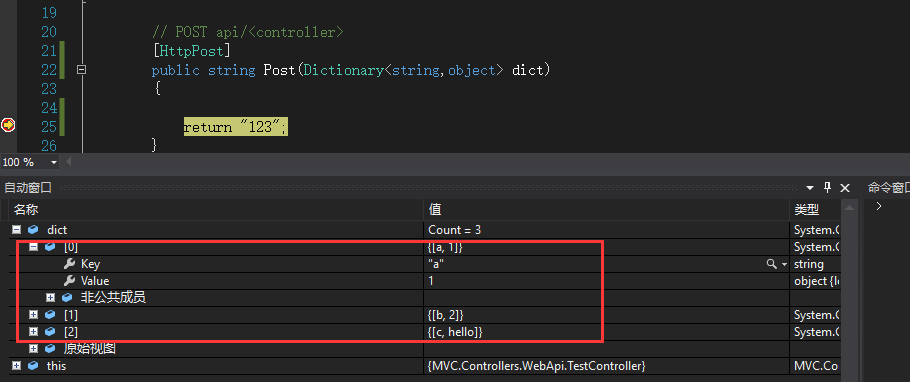This screenshot has width=910, height=382.
Task: Collapse the [0] dictionary entry
Action: (34, 247)
